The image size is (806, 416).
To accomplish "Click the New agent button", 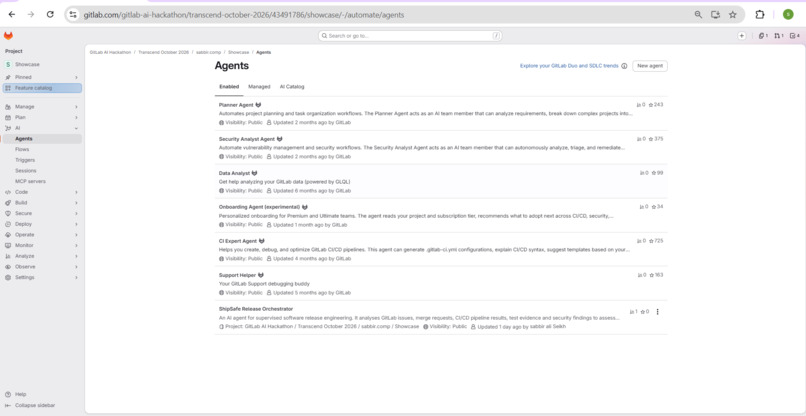I will [x=650, y=66].
